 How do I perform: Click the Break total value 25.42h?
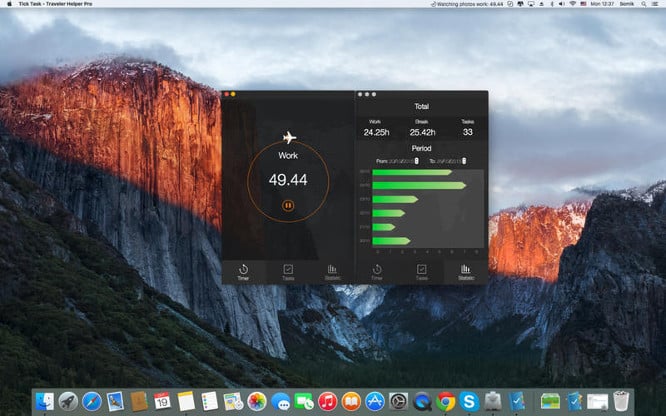(422, 132)
